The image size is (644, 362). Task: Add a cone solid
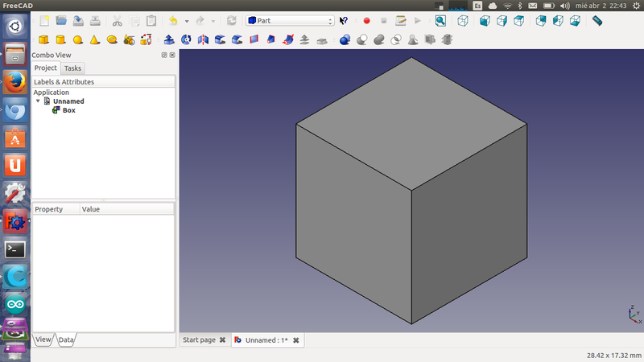pyautogui.click(x=94, y=39)
